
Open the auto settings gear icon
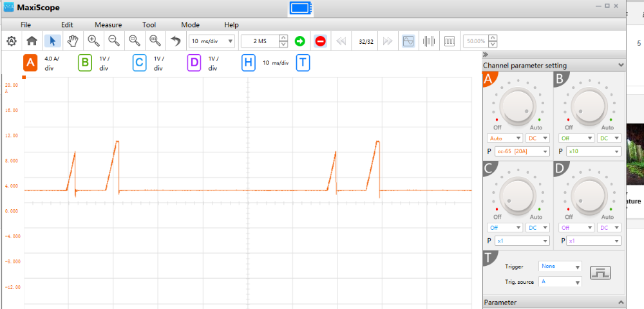pos(12,41)
